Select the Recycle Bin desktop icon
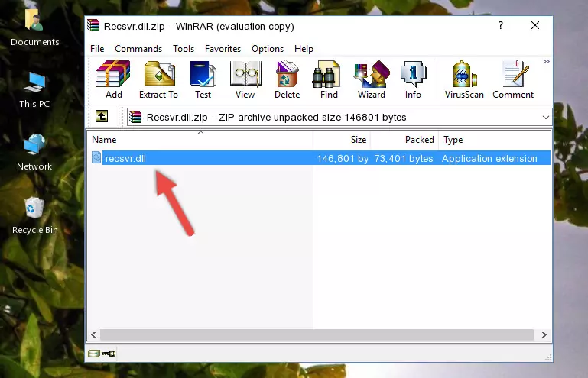588x378 pixels. point(35,216)
